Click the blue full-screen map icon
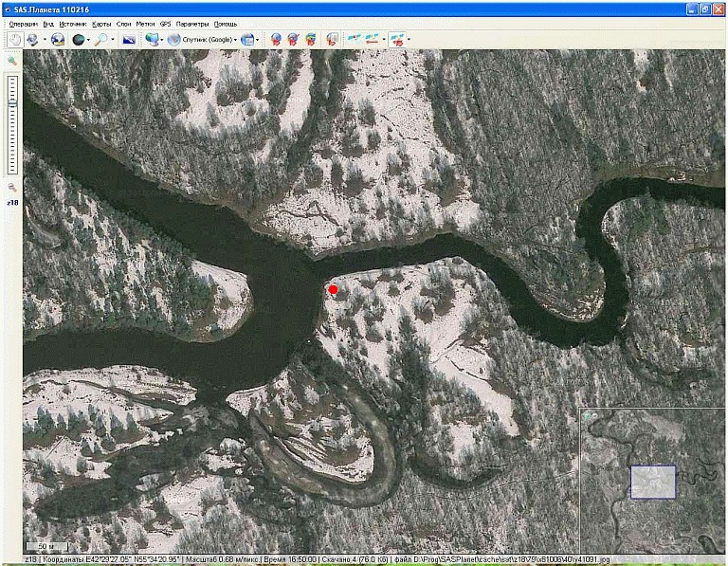This screenshot has width=728, height=566. click(x=129, y=40)
